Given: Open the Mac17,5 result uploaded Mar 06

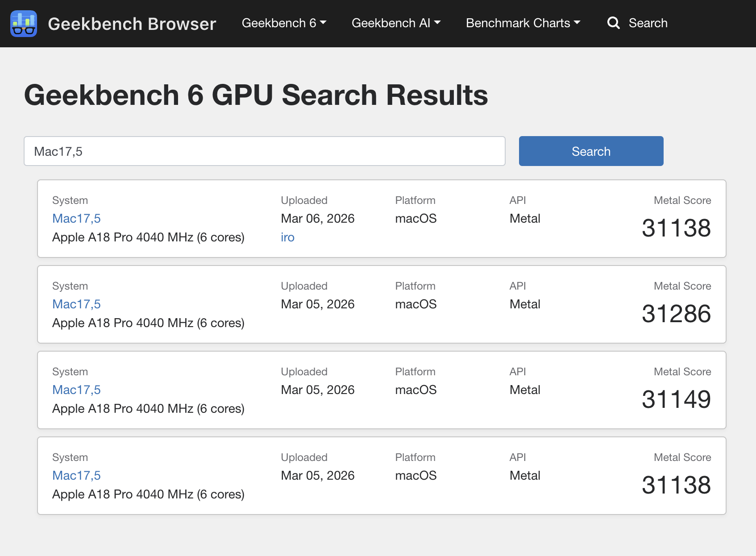Looking at the screenshot, I should [x=76, y=219].
